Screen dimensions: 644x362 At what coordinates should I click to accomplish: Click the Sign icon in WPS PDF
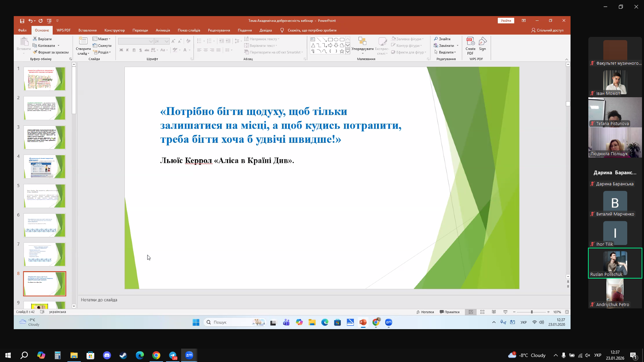[482, 44]
